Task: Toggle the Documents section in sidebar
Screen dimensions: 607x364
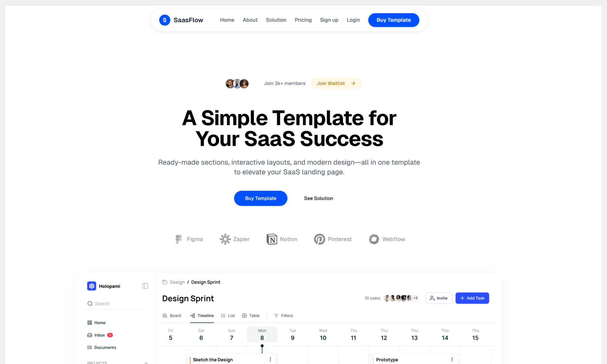Action: pyautogui.click(x=105, y=347)
